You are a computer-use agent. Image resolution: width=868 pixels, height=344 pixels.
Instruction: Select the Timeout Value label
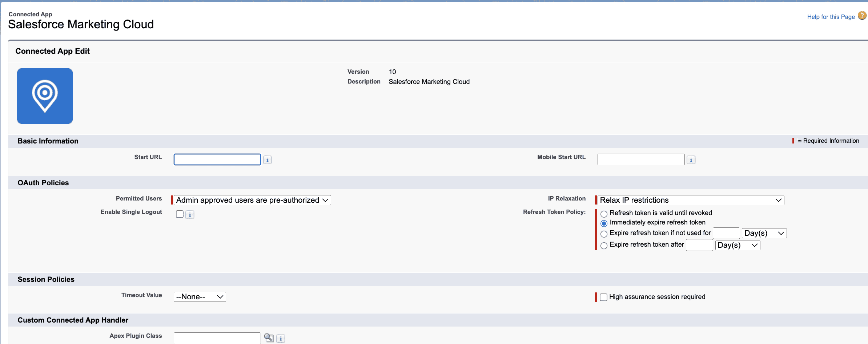click(141, 295)
